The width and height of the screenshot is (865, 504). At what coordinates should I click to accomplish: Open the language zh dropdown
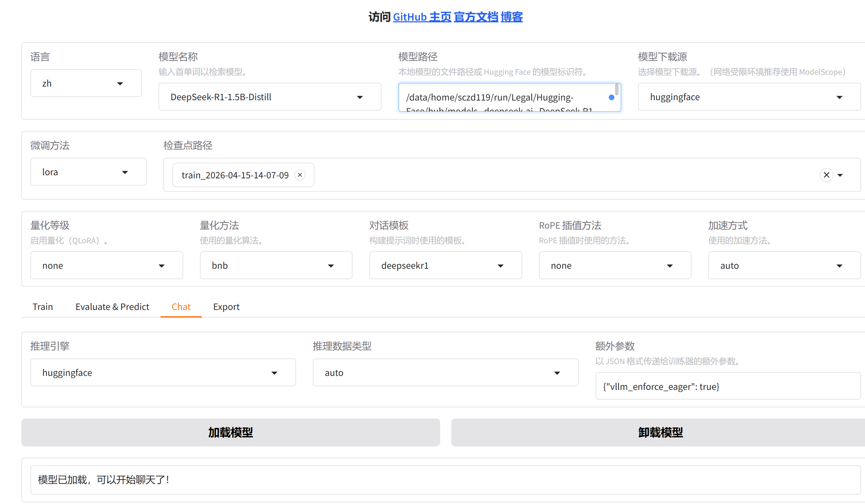[x=86, y=83]
